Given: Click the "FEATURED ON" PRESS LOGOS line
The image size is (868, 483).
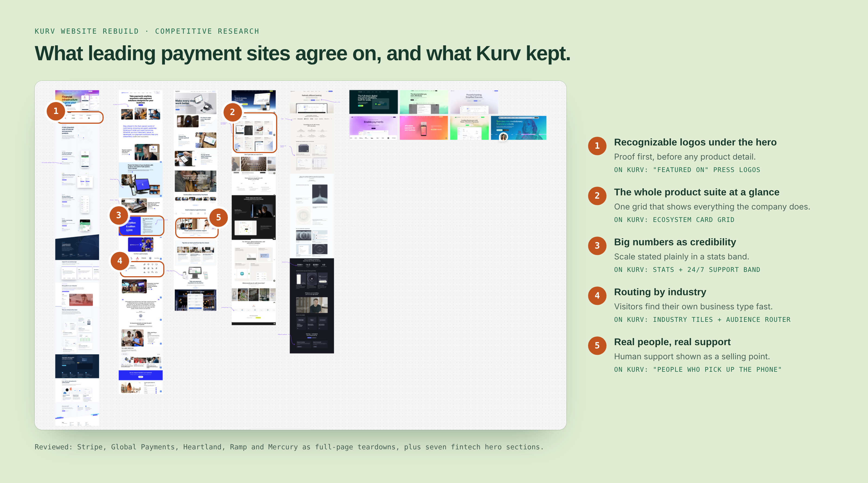Looking at the screenshot, I should point(687,170).
